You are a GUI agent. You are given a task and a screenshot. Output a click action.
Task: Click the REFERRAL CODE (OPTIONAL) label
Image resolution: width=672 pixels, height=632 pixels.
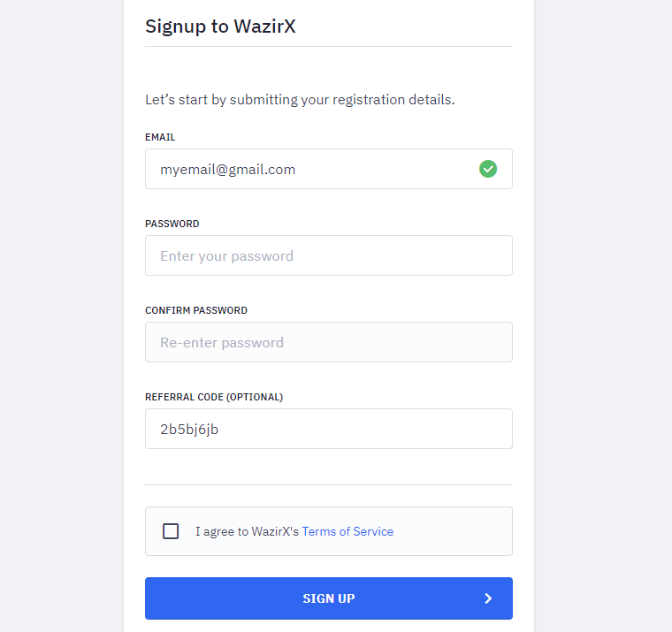[214, 397]
